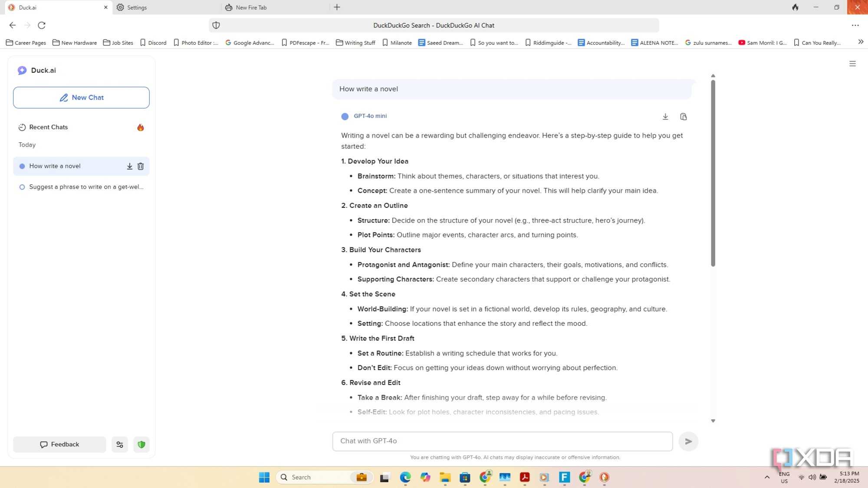Screen dimensions: 868x488
Task: Delete the 'How write a novel' chat via trash icon
Action: click(x=141, y=166)
